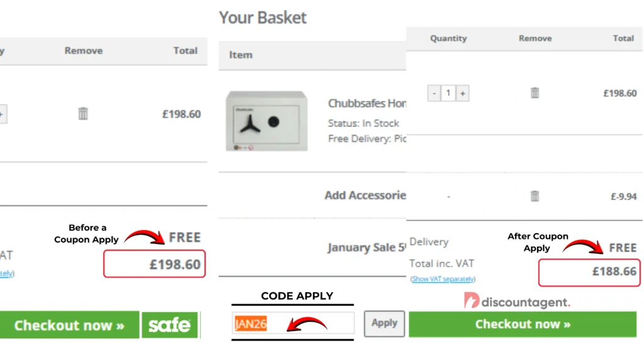
Task: Increase quantity with the plus button
Action: (x=462, y=94)
